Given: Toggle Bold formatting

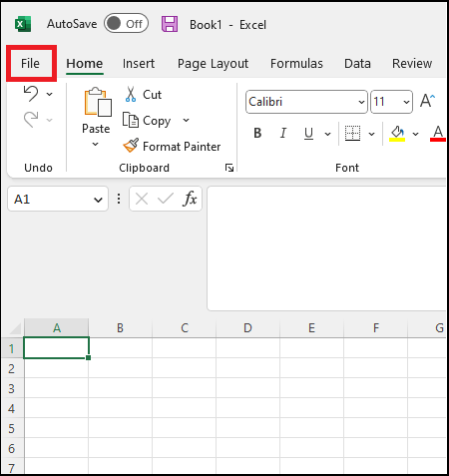Looking at the screenshot, I should point(257,133).
